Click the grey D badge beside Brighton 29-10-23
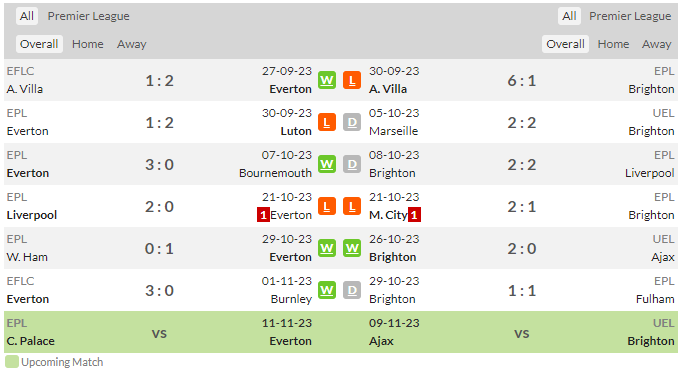This screenshot has width=680, height=386. (x=352, y=291)
